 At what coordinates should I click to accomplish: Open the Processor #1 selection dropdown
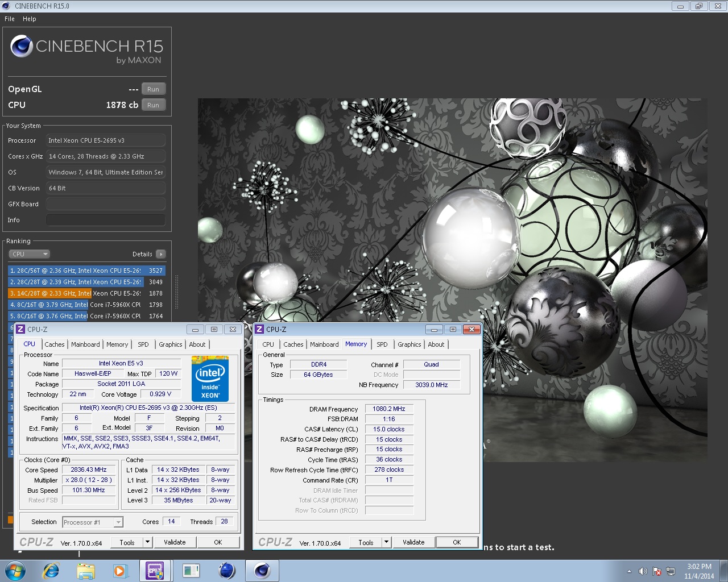click(92, 522)
